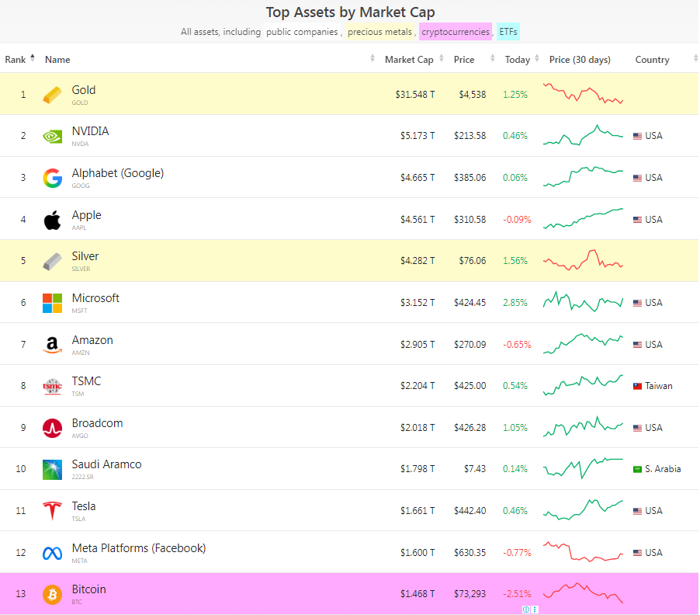Sort by Market Cap column arrows
This screenshot has width=700, height=615.
pos(441,58)
